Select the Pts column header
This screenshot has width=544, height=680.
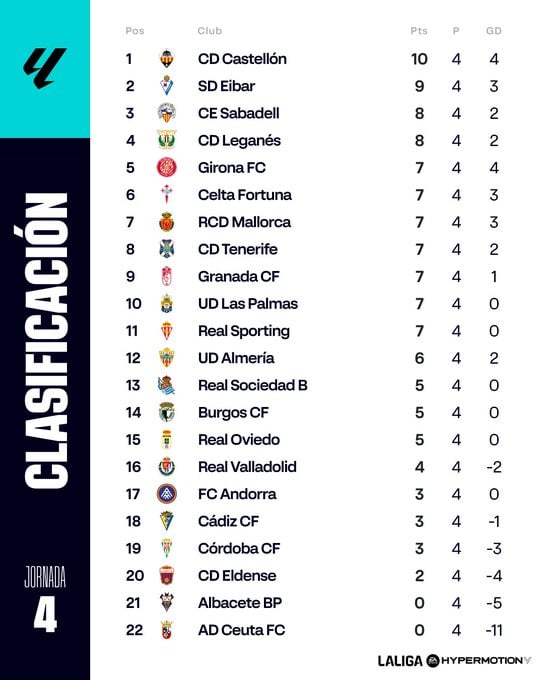419,31
